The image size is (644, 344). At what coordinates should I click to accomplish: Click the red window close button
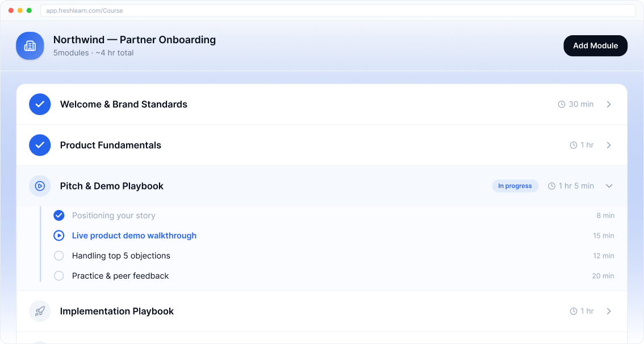11,11
